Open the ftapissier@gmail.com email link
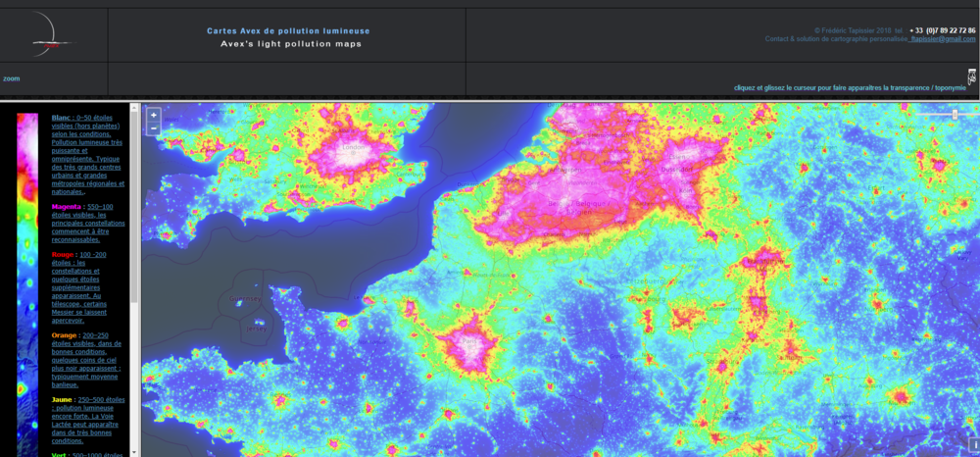 [943, 39]
